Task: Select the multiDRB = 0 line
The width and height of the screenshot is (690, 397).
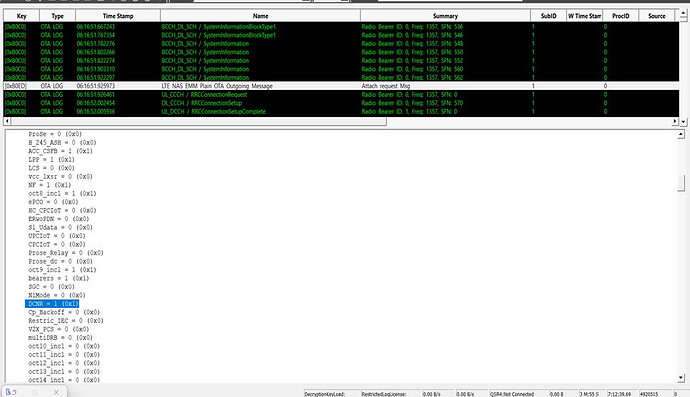Action: tap(60, 338)
